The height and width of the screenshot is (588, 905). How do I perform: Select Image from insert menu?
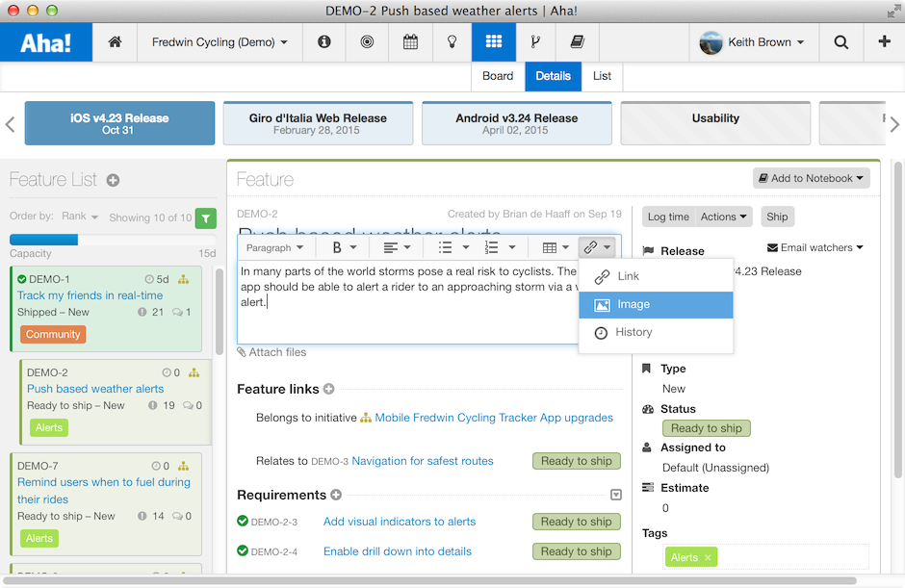coord(657,305)
